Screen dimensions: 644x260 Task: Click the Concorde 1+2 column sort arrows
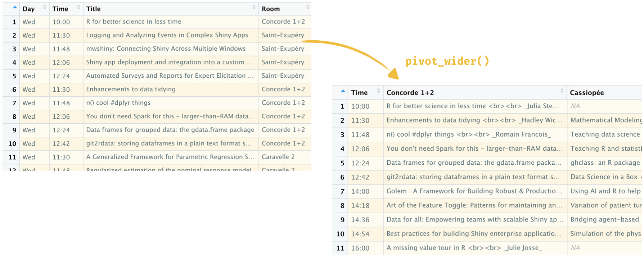[x=562, y=91]
